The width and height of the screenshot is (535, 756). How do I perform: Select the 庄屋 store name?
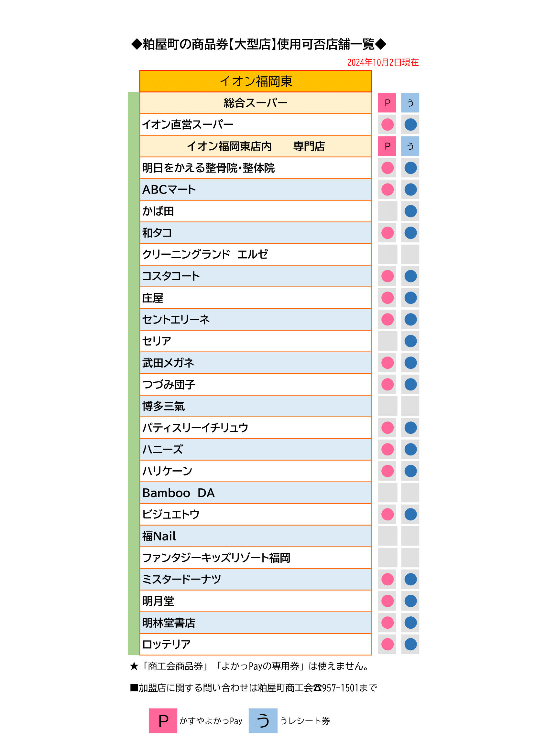(x=153, y=298)
